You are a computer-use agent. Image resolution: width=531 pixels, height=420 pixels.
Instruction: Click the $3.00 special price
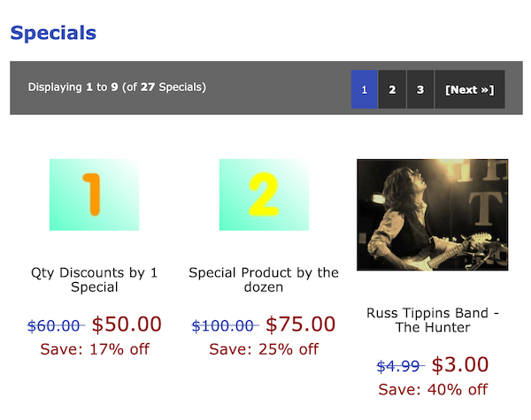pyautogui.click(x=460, y=365)
